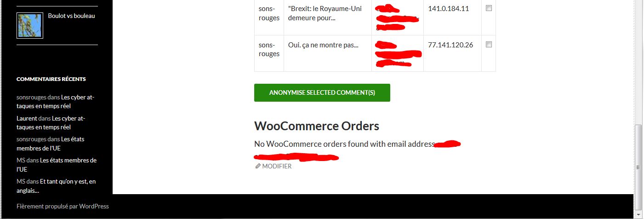Screen dimensions: 644x219
Task: Tick the checkbox for IP 77.141.120.26 comment
Action: [x=489, y=45]
